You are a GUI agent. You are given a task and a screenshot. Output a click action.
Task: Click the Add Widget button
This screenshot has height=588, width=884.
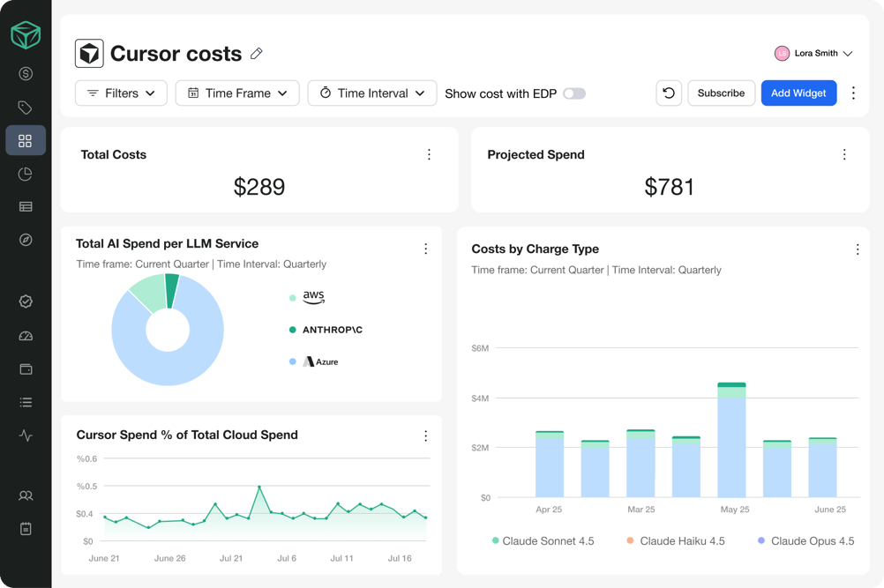[x=799, y=93]
